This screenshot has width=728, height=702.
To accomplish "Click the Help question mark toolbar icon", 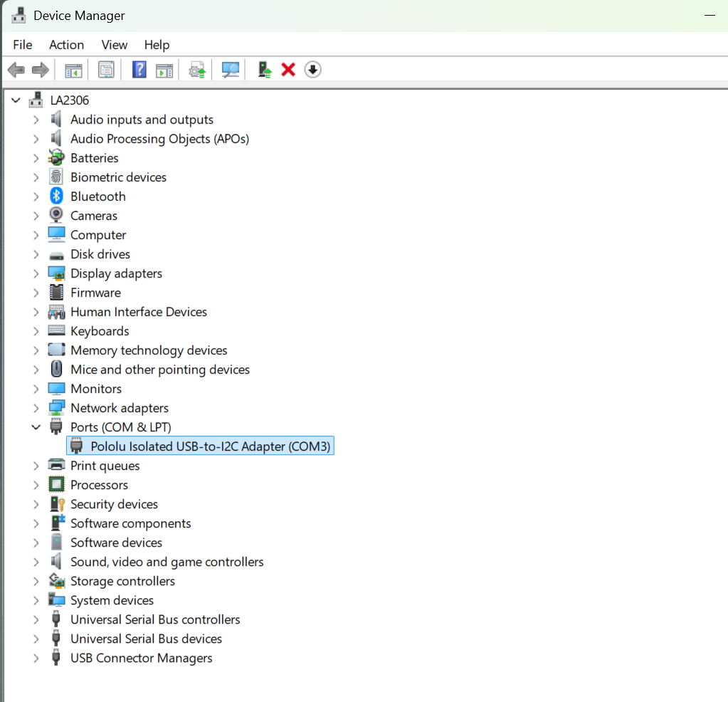I will 139,70.
